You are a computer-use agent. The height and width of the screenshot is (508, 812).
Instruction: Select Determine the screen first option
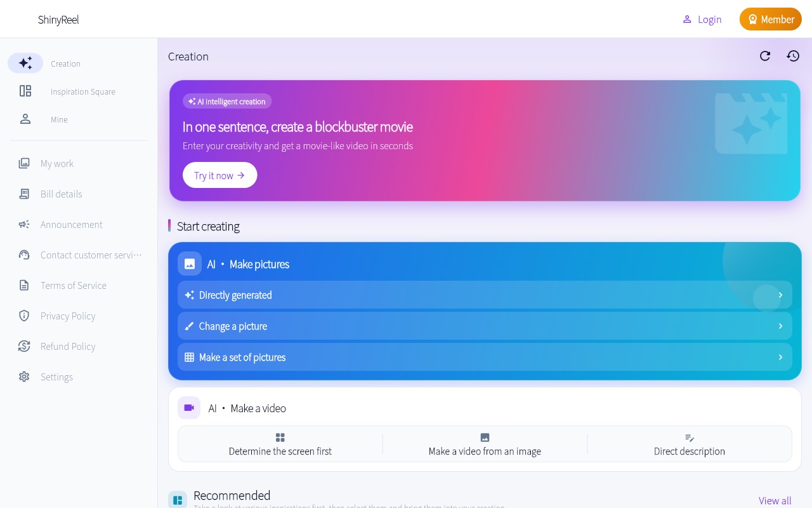[280, 444]
